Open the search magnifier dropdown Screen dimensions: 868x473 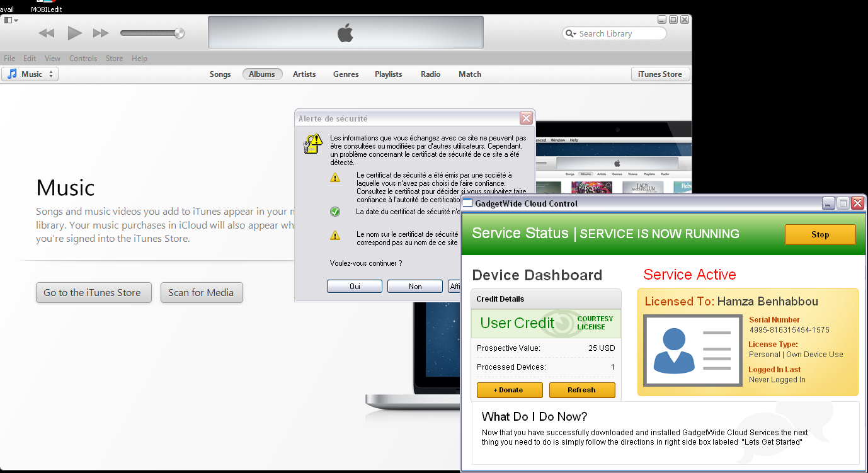pyautogui.click(x=571, y=33)
